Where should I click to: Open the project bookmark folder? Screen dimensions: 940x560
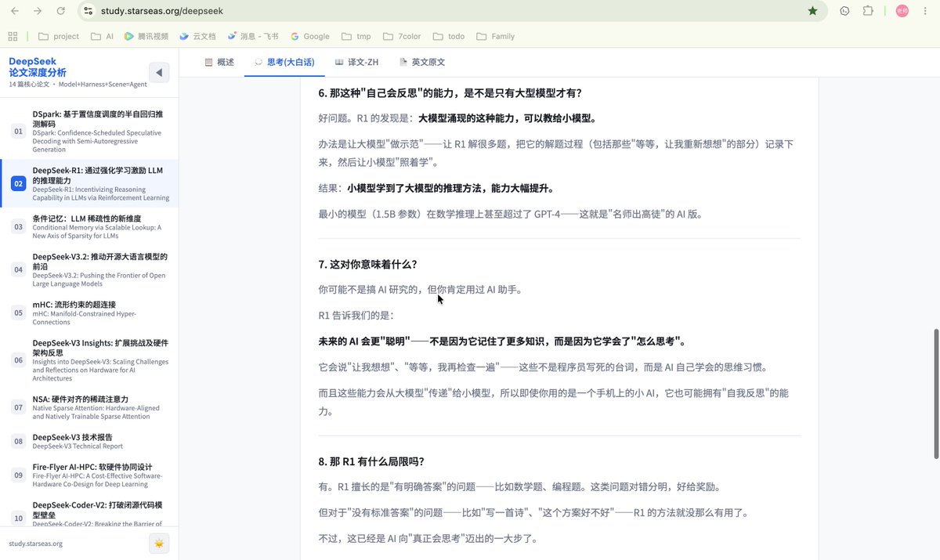pyautogui.click(x=59, y=36)
